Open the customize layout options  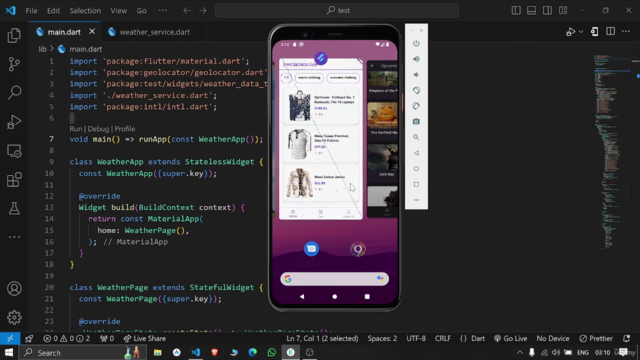(x=563, y=11)
